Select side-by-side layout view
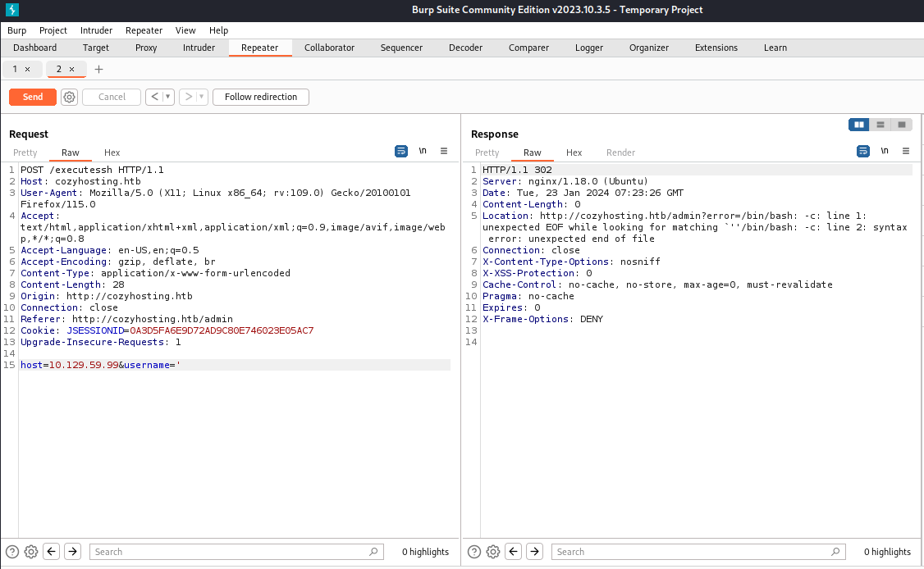Image resolution: width=924 pixels, height=569 pixels. (x=859, y=125)
